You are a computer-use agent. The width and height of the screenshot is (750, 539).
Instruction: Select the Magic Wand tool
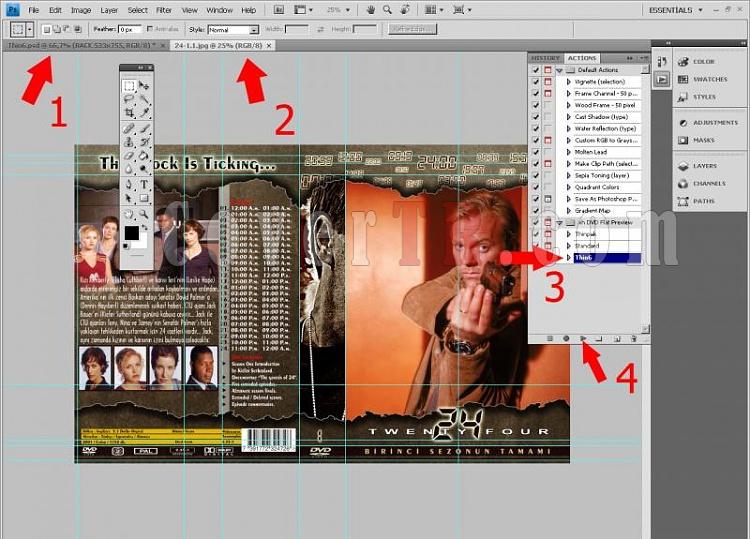click(x=143, y=99)
